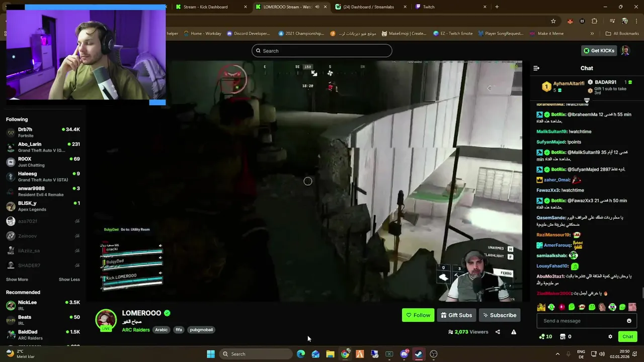The height and width of the screenshot is (362, 644).
Task: Bookmark this page with the star icon
Action: [x=553, y=21]
